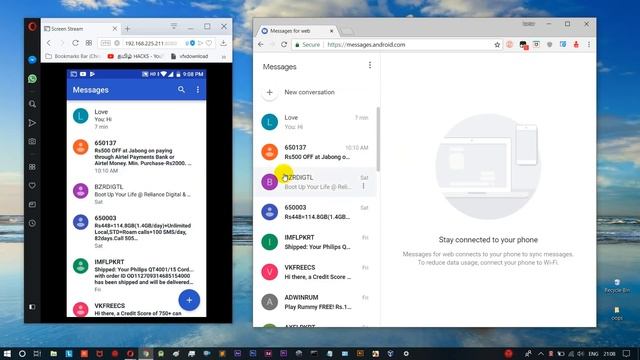Tap the blue new message plus button on the phone
640x360 pixels.
189,300
